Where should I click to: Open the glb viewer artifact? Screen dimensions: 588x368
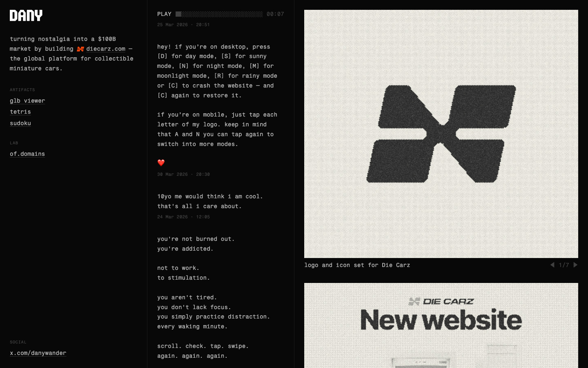[27, 101]
